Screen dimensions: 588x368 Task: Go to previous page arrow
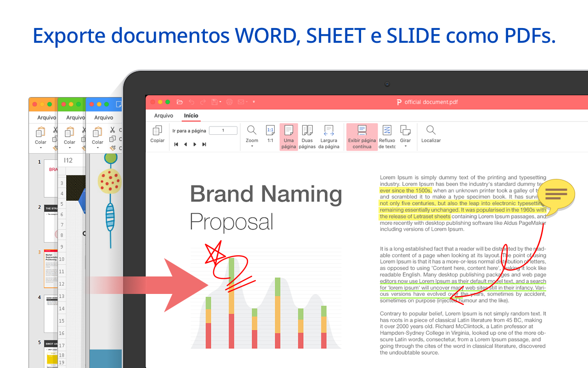[x=186, y=144]
